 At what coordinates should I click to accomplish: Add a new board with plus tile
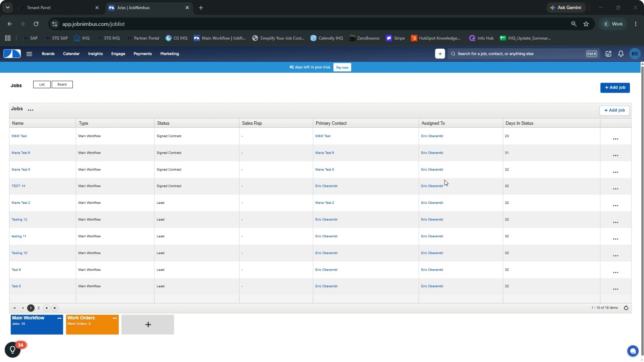148,325
